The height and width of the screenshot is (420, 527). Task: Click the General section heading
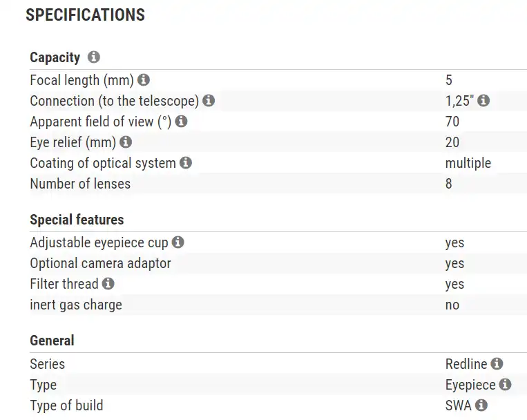pos(52,341)
